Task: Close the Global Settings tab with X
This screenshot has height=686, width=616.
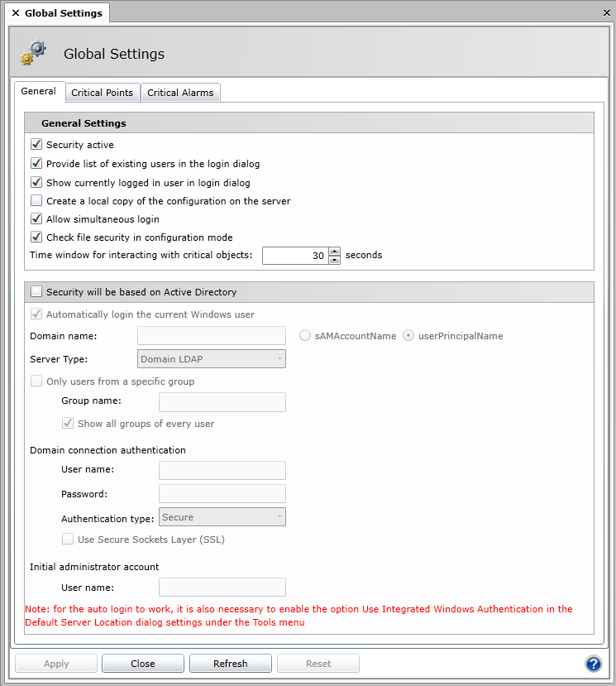Action: (16, 13)
